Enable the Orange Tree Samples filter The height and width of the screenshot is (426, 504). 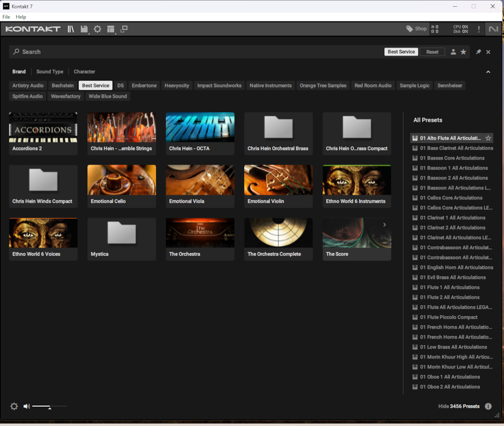pyautogui.click(x=323, y=86)
